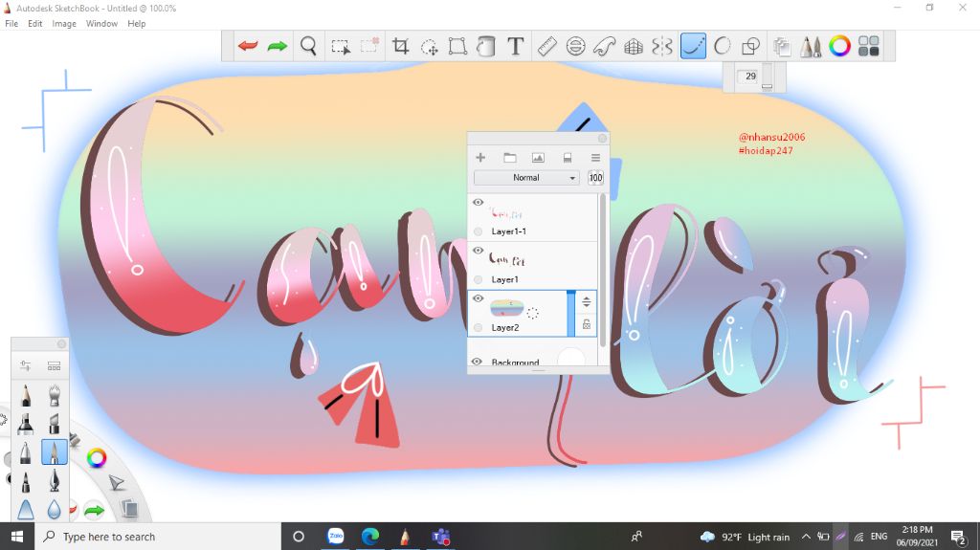The image size is (980, 550).
Task: Click the color wheel on the lagoon
Action: point(97,458)
